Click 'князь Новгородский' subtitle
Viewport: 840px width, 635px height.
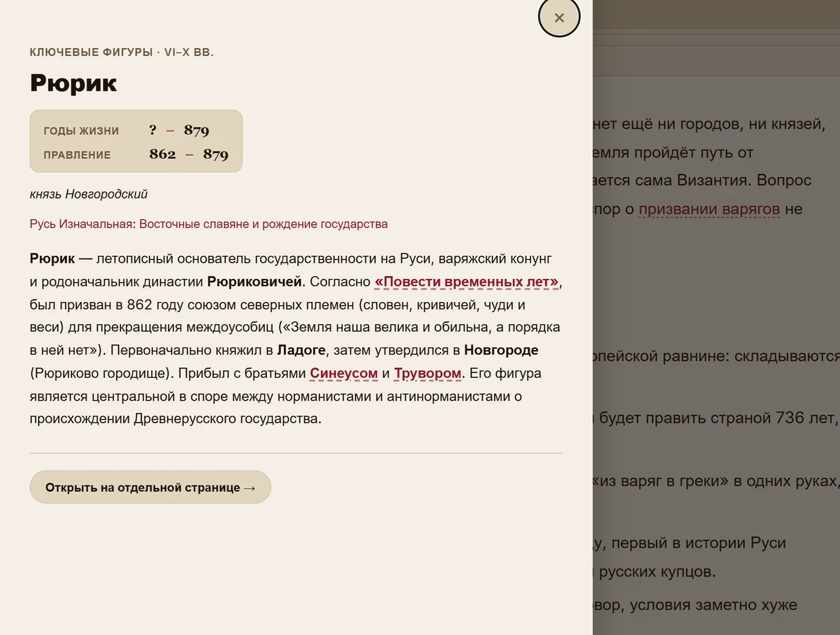89,194
